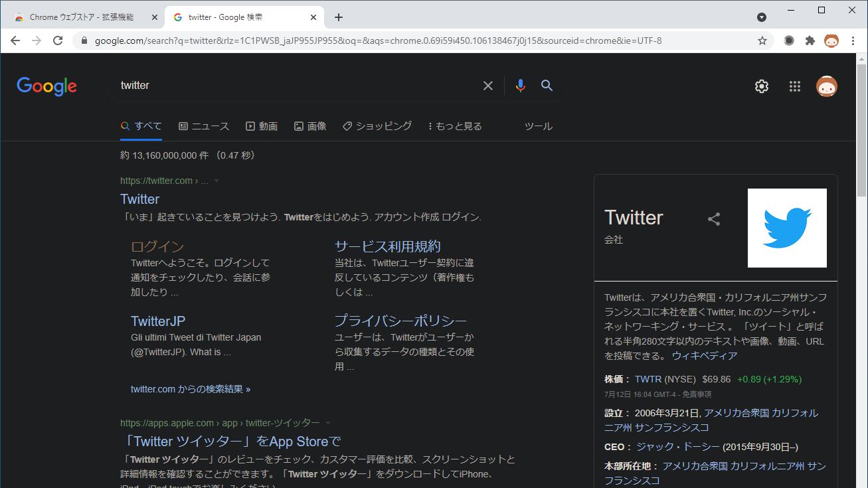Open Google account avatar on page

point(827,86)
